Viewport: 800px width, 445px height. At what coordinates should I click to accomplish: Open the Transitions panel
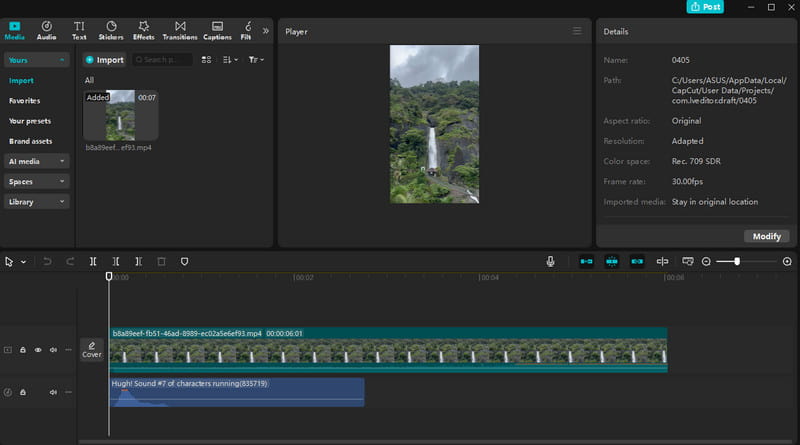pos(179,29)
